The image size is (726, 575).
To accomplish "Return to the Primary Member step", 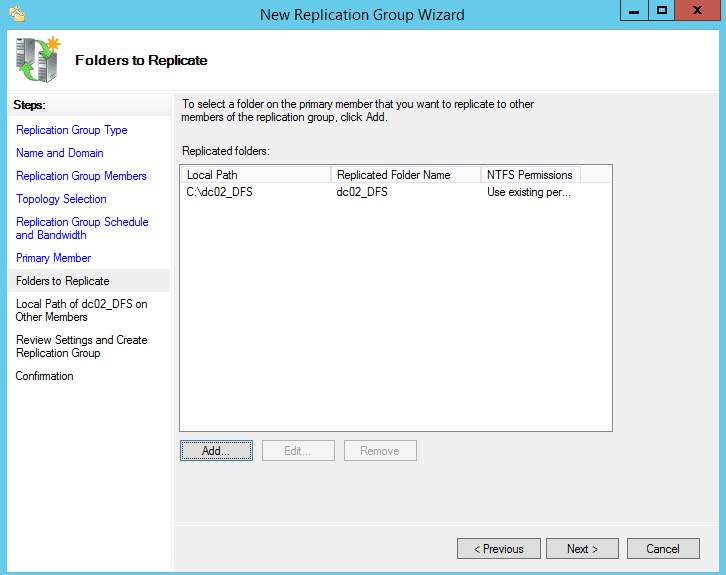I will pyautogui.click(x=53, y=258).
